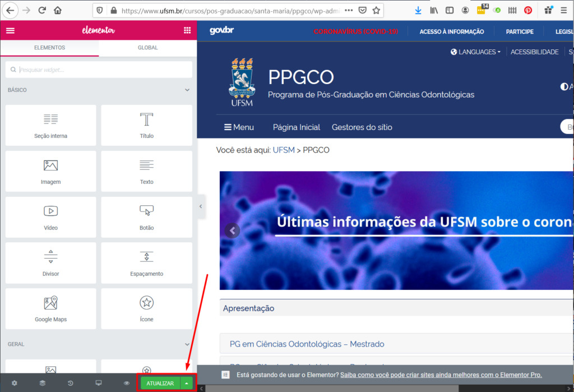
Task: Open the Elementor widgets grid icon
Action: pos(187,30)
